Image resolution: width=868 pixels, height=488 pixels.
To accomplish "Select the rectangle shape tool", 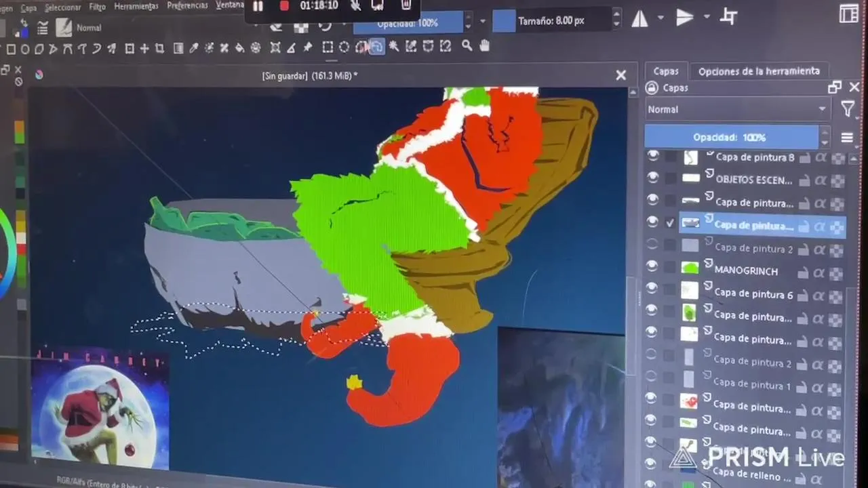I will [11, 49].
